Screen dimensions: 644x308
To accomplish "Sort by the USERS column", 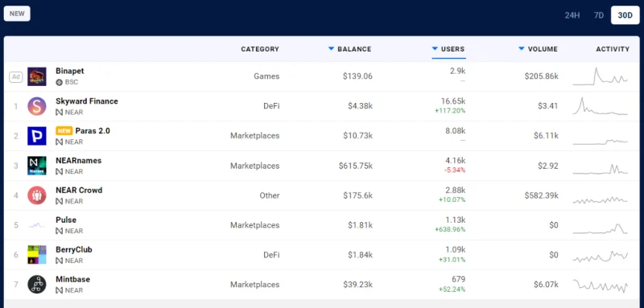I will point(448,49).
